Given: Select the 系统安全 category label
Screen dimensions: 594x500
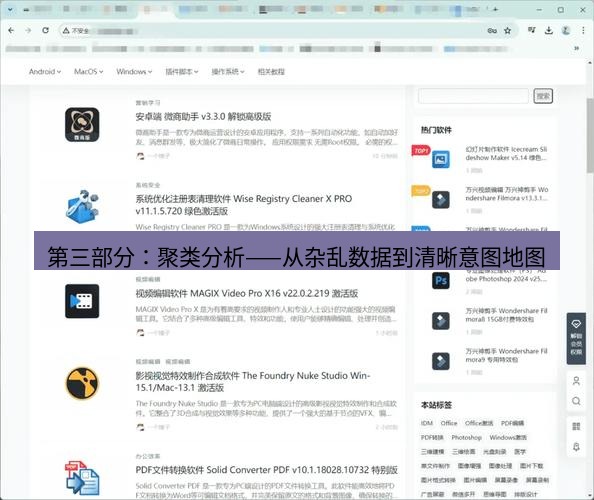Looking at the screenshot, I should [148, 185].
